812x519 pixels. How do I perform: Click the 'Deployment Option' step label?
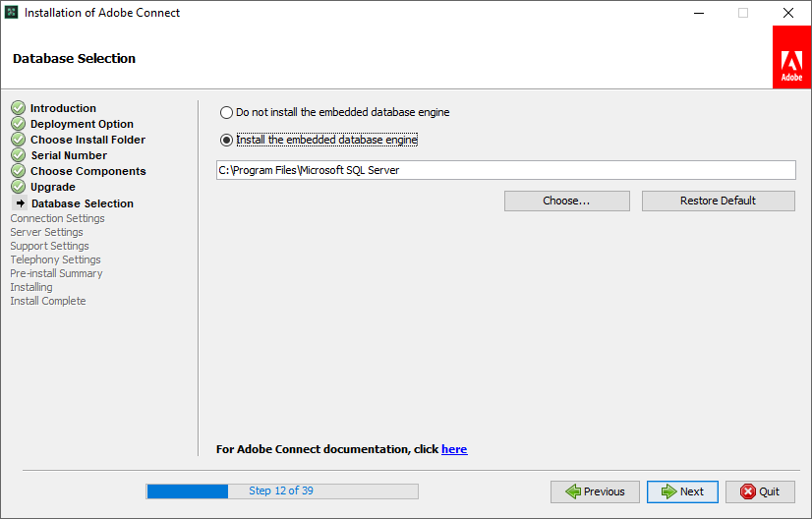click(x=82, y=124)
